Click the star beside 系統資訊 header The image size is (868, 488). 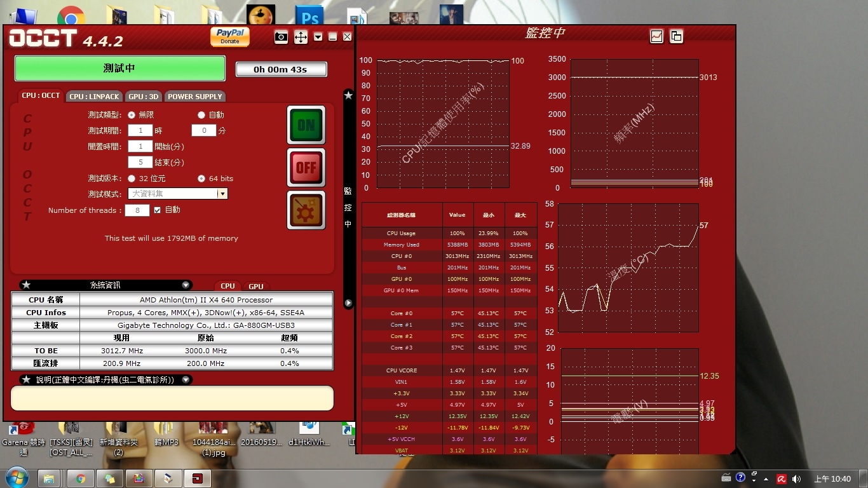(x=26, y=285)
